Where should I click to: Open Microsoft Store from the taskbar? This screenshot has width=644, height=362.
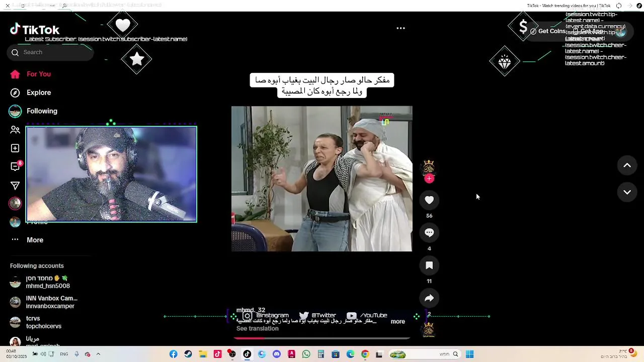click(336, 354)
